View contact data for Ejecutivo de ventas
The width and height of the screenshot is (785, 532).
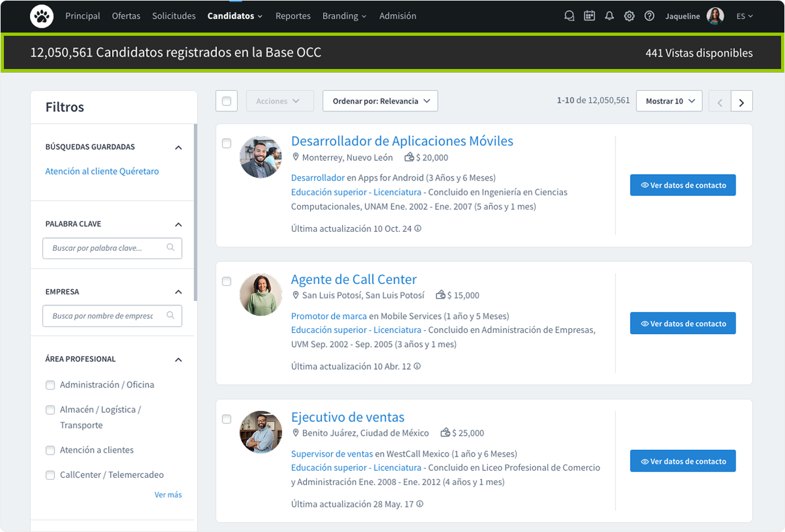(682, 461)
